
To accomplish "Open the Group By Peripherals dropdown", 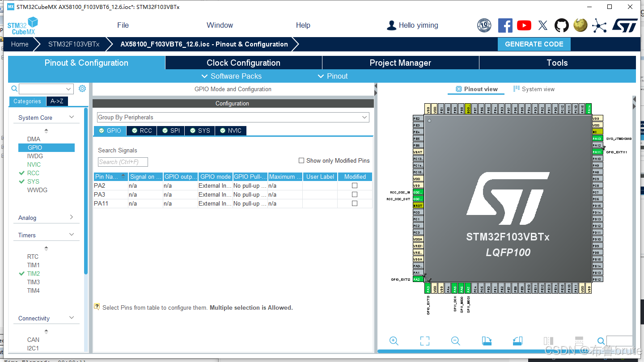I will 233,117.
